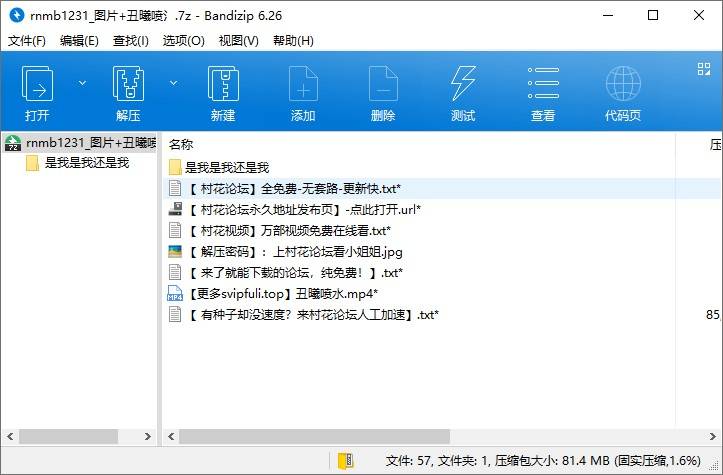Select file 全免费-无套路-更新快.txt

point(294,189)
